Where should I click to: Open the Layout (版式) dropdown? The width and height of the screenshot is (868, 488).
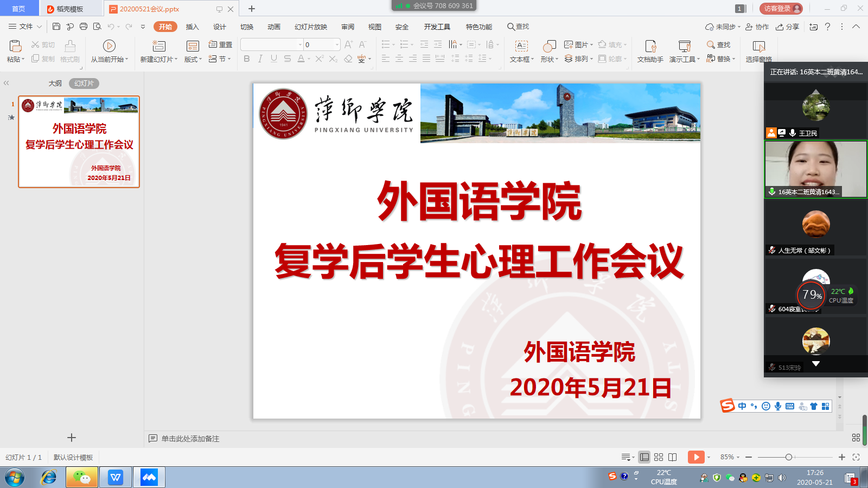coord(193,59)
